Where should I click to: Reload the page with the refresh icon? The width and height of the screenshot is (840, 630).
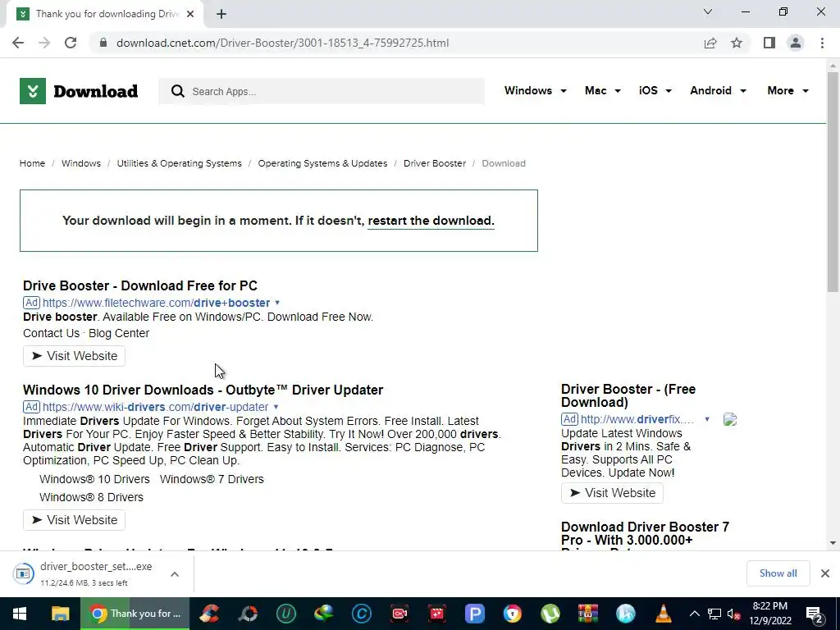[x=71, y=43]
